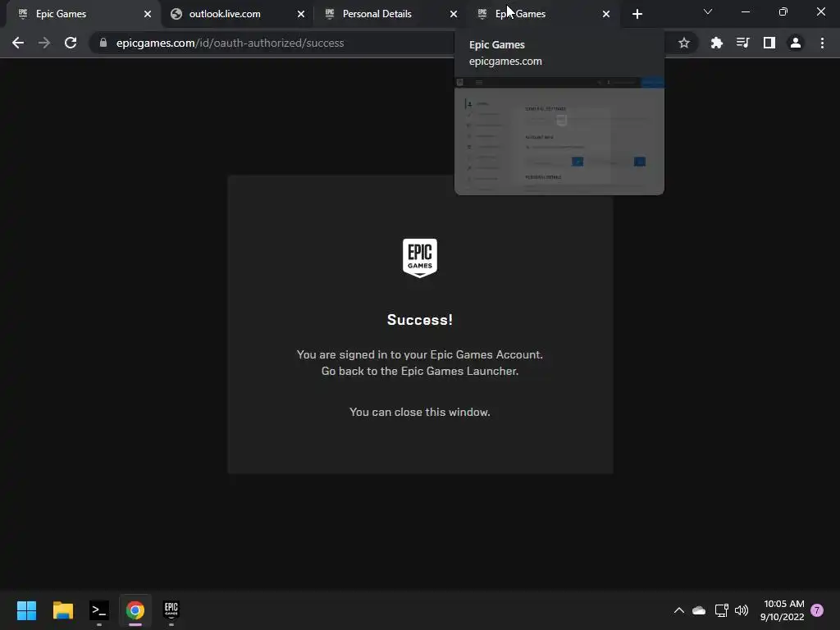This screenshot has width=840, height=630.
Task: Open the notification badge showing 7
Action: 817,610
